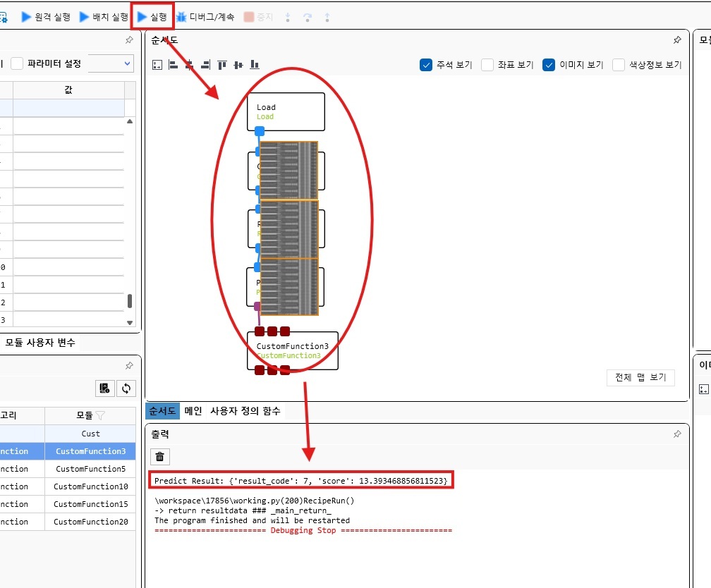Enable the 좌표 보기 checkbox

pyautogui.click(x=487, y=65)
